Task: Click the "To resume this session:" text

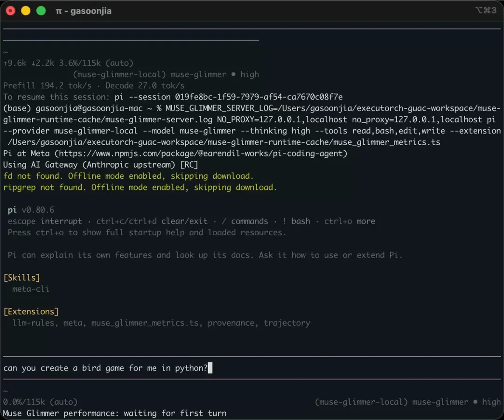Action: pos(56,97)
